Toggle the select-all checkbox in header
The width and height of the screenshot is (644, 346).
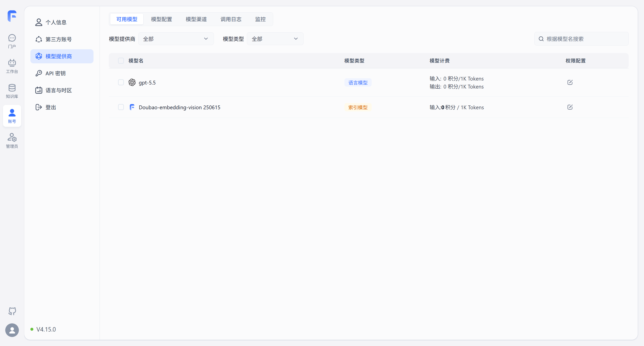pos(121,61)
